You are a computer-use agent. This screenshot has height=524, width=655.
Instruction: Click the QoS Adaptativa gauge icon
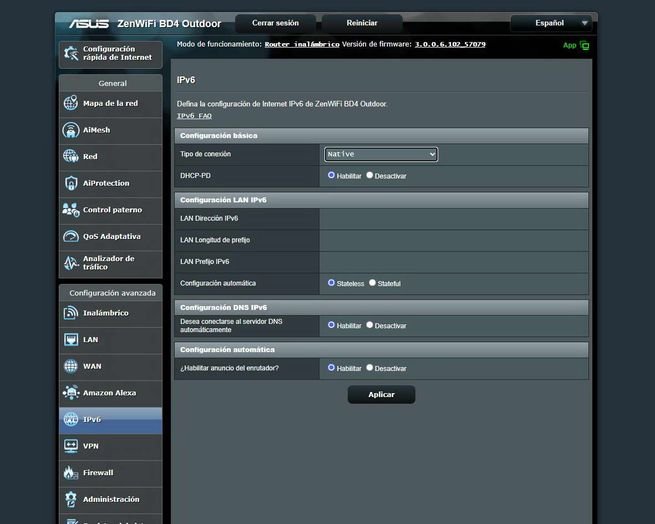[70, 237]
